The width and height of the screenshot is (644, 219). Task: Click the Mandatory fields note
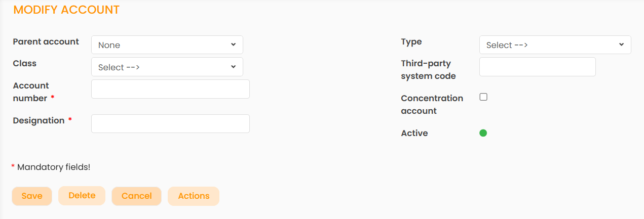coord(53,167)
